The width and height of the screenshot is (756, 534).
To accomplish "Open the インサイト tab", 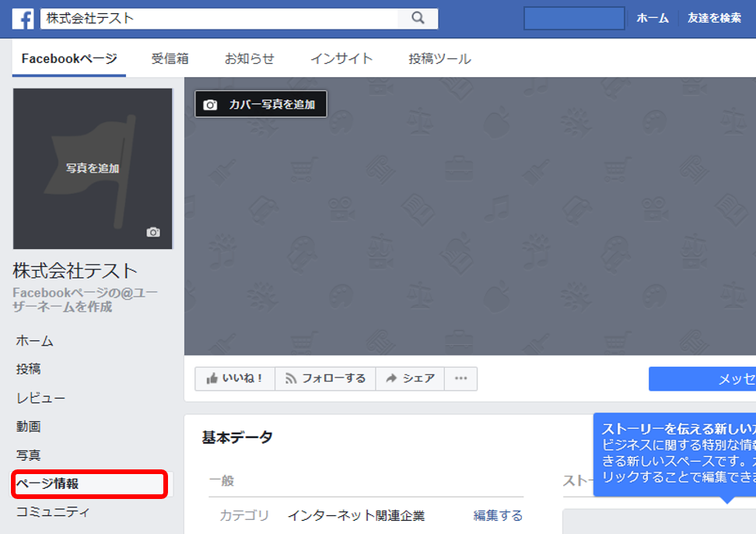I will (x=341, y=59).
